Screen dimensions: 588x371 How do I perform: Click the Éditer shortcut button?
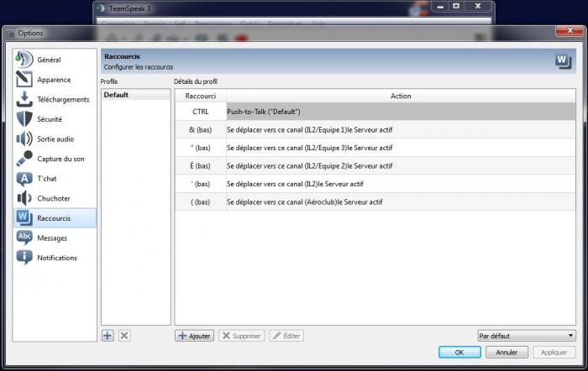(x=286, y=336)
